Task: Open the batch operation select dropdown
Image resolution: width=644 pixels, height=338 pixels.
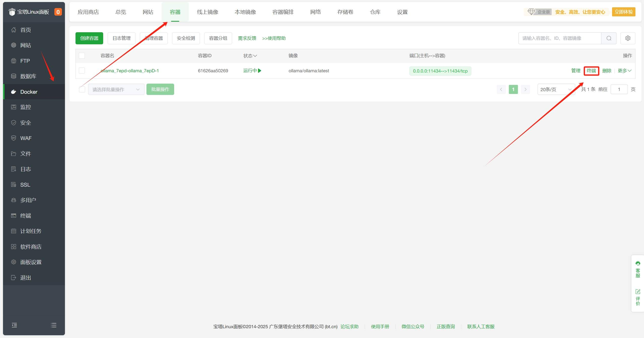Action: pyautogui.click(x=116, y=89)
